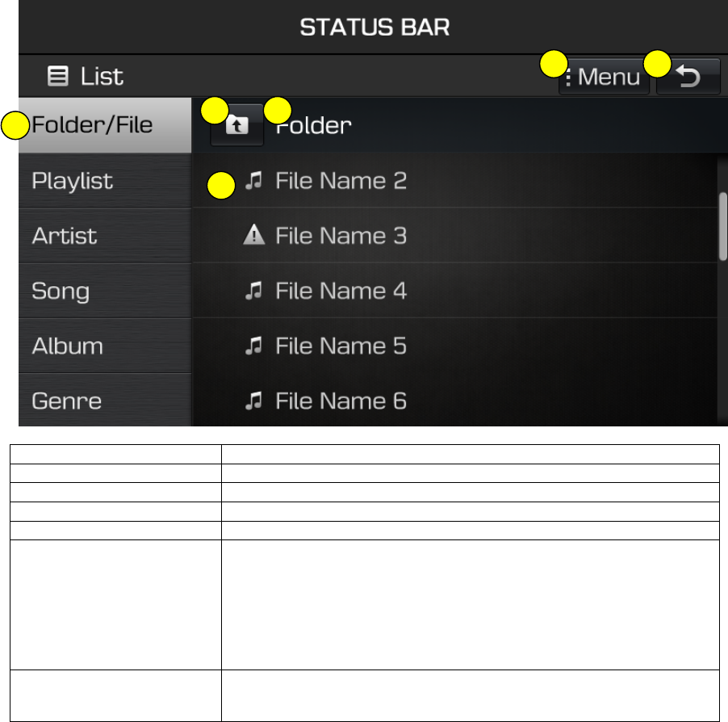Play File Name 6

coord(455,400)
